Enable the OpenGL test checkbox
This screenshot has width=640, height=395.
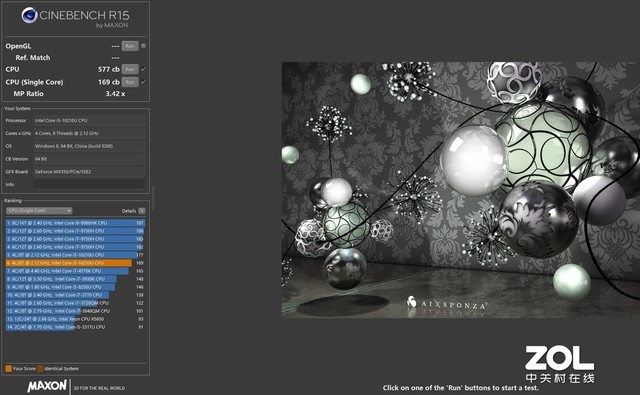(143, 46)
